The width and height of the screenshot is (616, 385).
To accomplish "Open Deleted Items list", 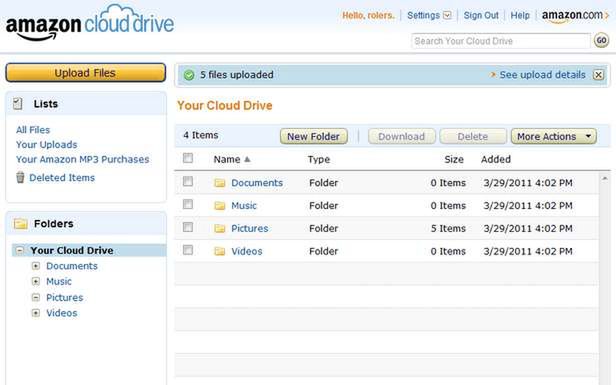I will 62,178.
